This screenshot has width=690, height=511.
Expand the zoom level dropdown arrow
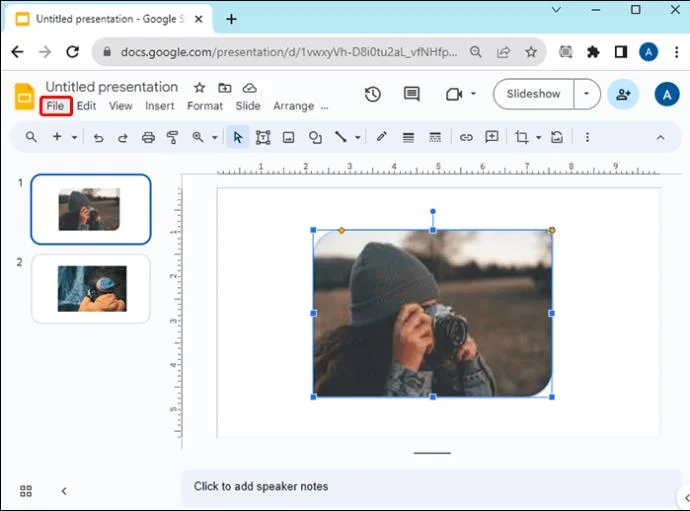pos(215,137)
